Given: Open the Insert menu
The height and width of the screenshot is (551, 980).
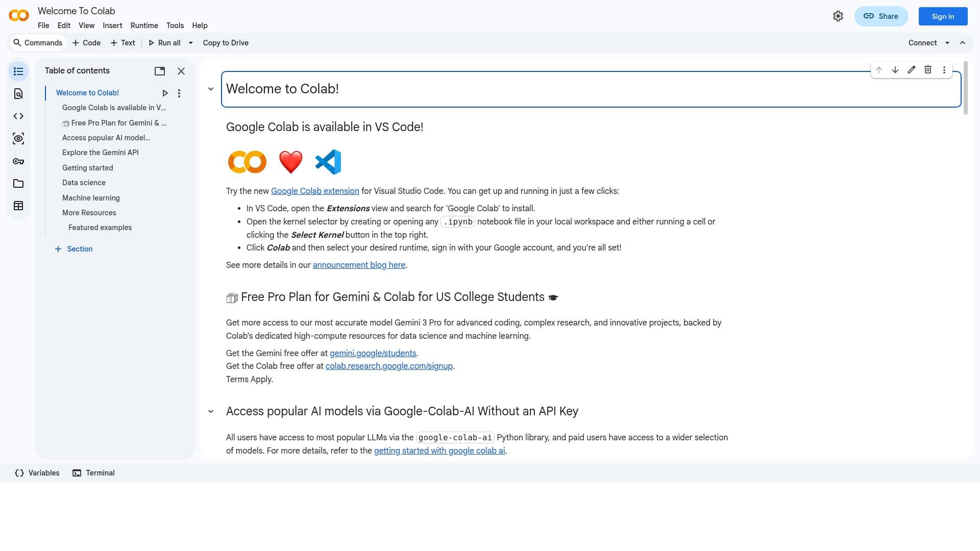Looking at the screenshot, I should click(x=112, y=26).
